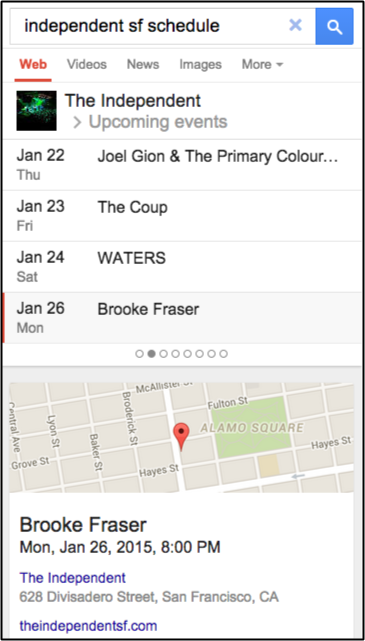This screenshot has width=365, height=641.
Task: Select the Web tab
Action: point(33,64)
